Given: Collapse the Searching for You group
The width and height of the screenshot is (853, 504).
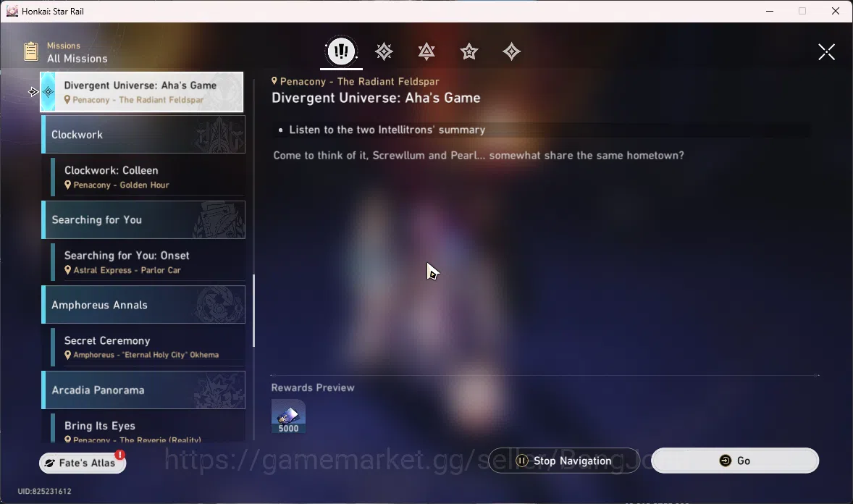Looking at the screenshot, I should click(143, 220).
